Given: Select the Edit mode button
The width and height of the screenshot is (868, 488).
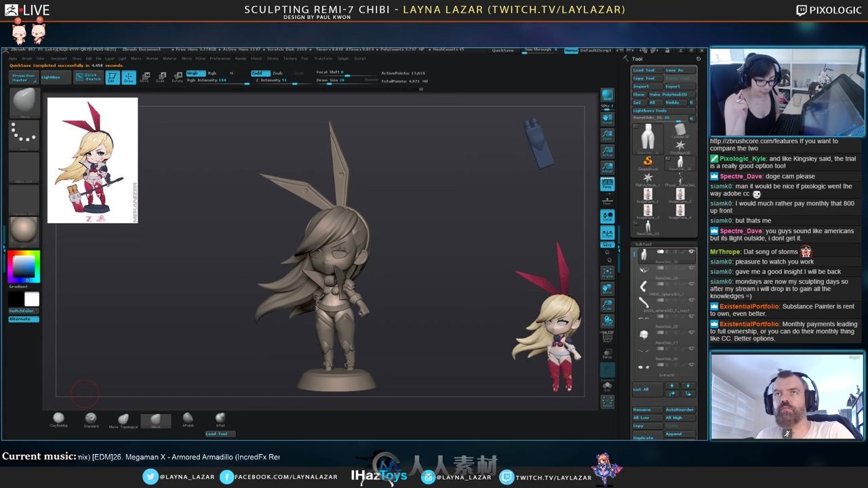Looking at the screenshot, I should (x=113, y=77).
